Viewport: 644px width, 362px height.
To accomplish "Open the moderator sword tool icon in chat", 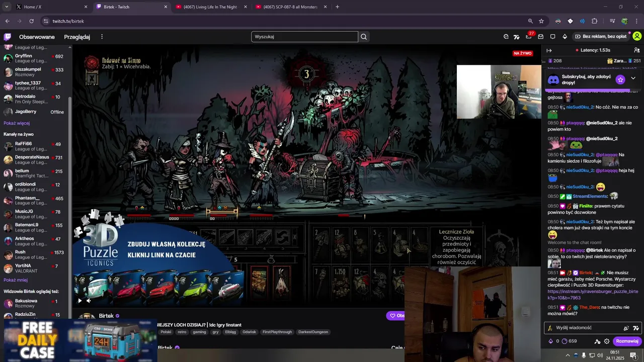I will (597, 341).
